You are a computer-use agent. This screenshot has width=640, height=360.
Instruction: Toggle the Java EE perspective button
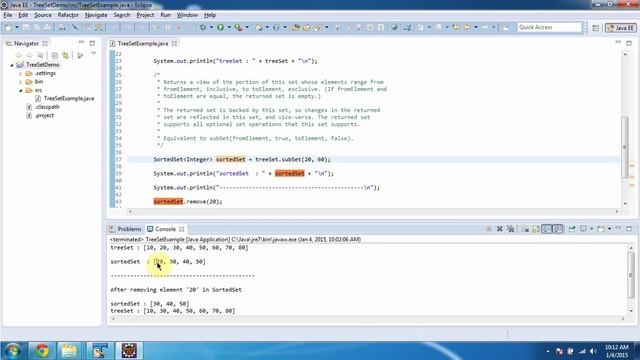coord(620,28)
